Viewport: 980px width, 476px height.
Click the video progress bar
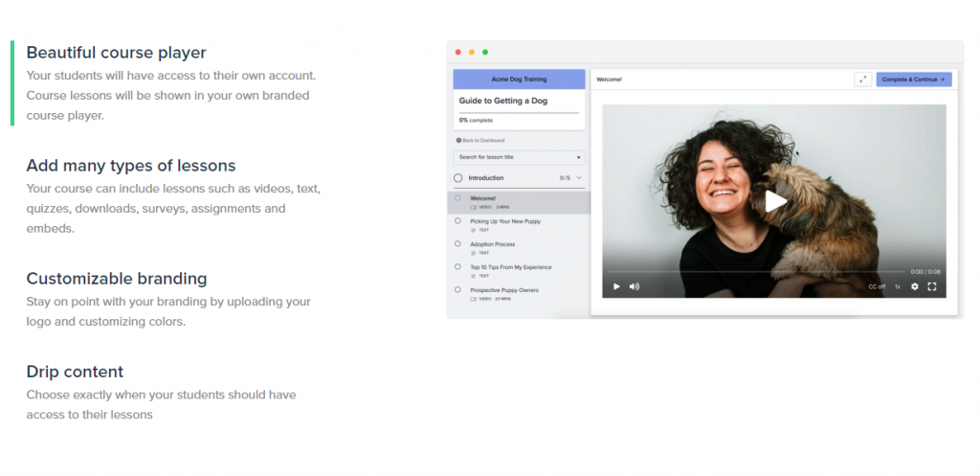pyautogui.click(x=756, y=272)
